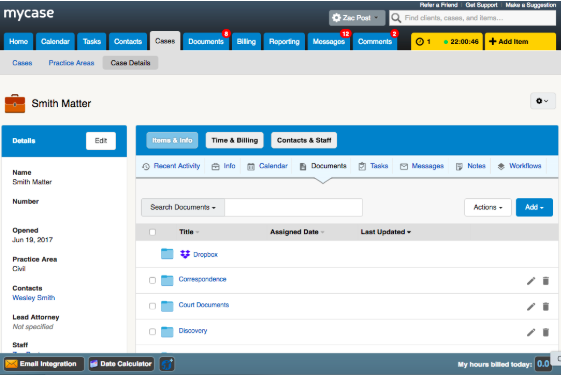The image size is (563, 375).
Task: Click the Practice Areas sub-tab
Action: [71, 63]
